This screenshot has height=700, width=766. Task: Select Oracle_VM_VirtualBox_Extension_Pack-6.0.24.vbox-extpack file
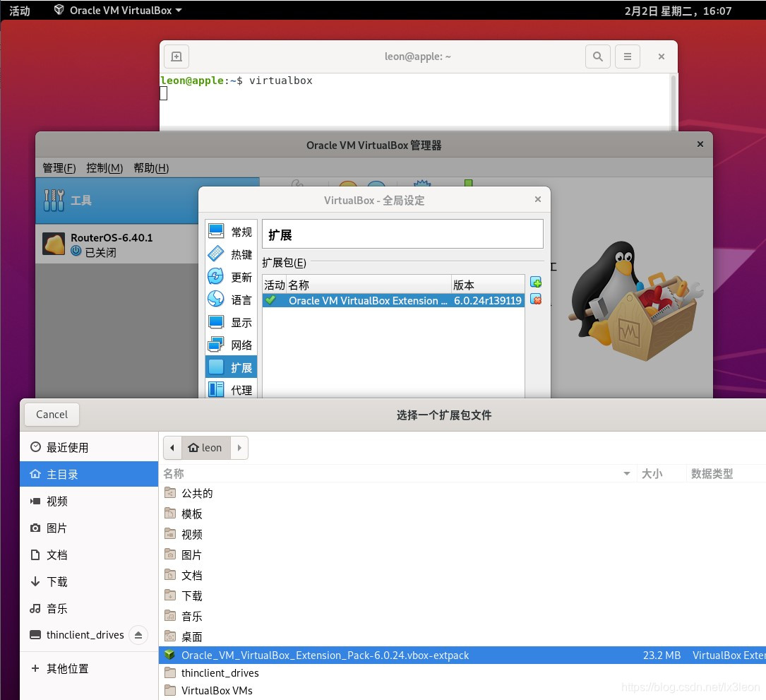[x=462, y=655]
